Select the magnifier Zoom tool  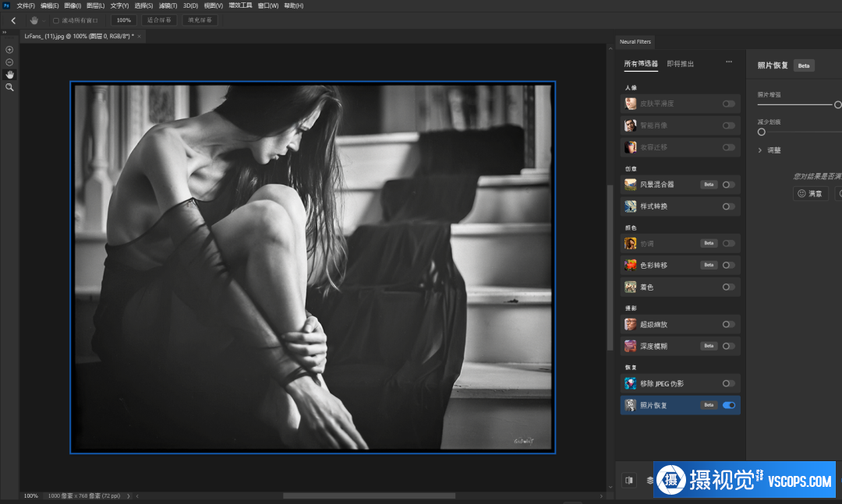point(9,87)
